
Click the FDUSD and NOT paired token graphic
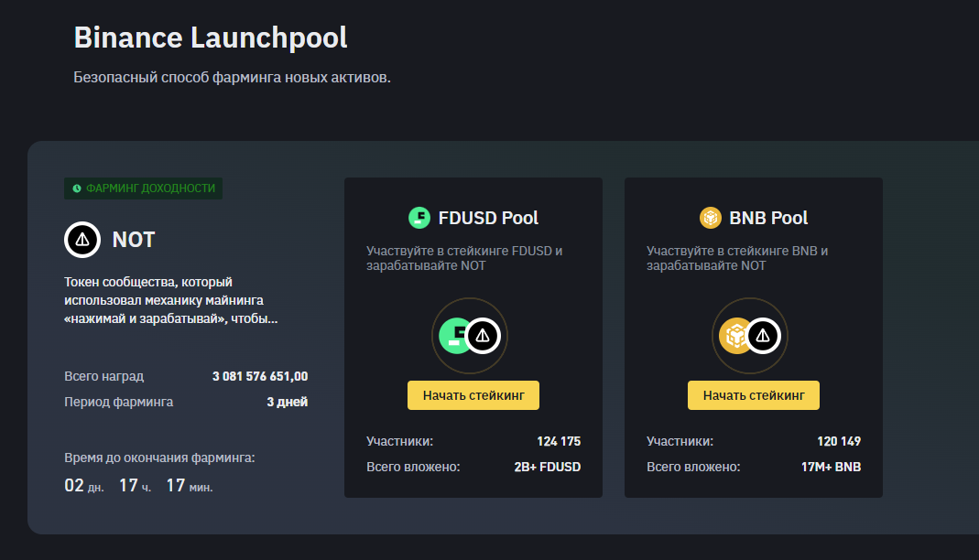470,336
